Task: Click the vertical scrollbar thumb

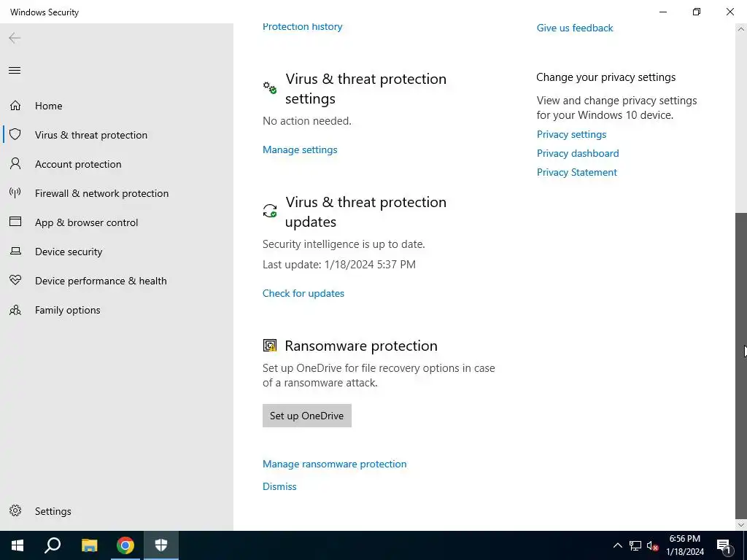Action: 741,365
